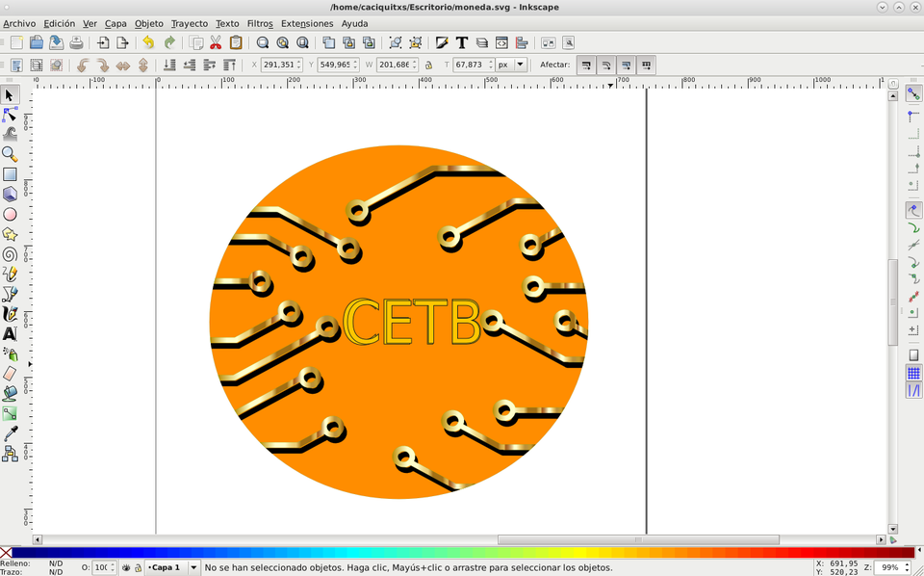This screenshot has width=924, height=576.
Task: Click the Cut scissors icon
Action: (x=216, y=42)
